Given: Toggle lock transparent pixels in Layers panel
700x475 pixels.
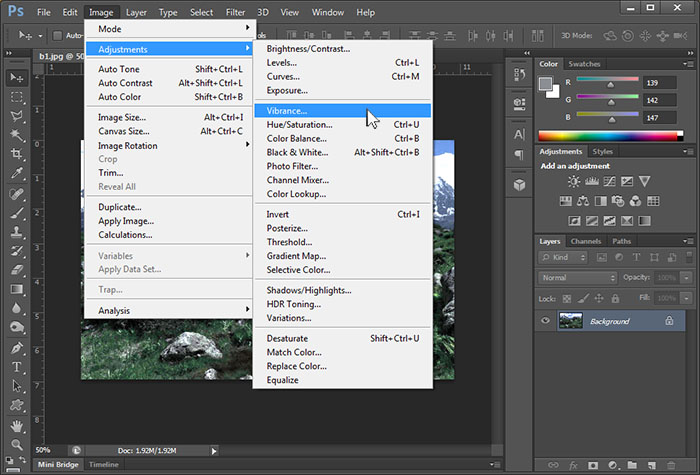Looking at the screenshot, I should click(x=566, y=298).
